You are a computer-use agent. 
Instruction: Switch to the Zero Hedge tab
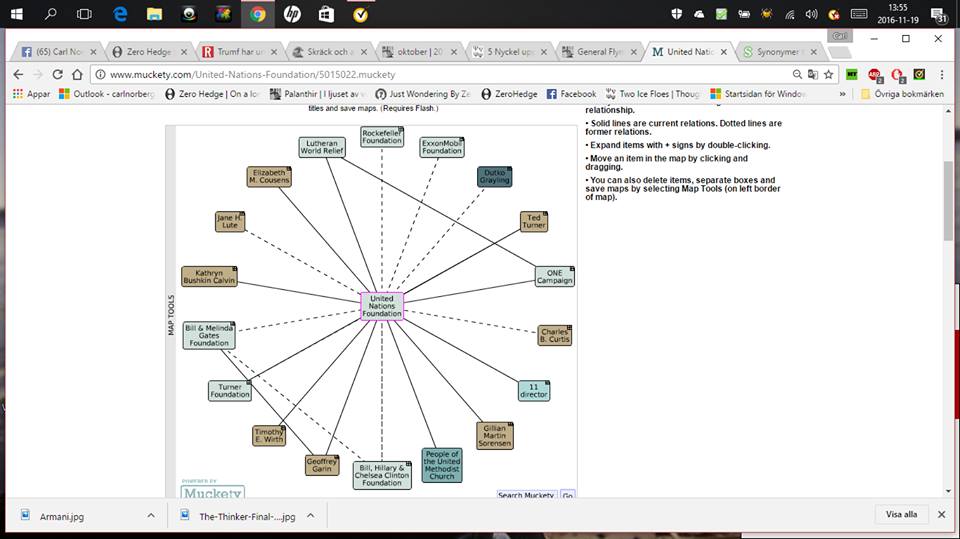[147, 52]
